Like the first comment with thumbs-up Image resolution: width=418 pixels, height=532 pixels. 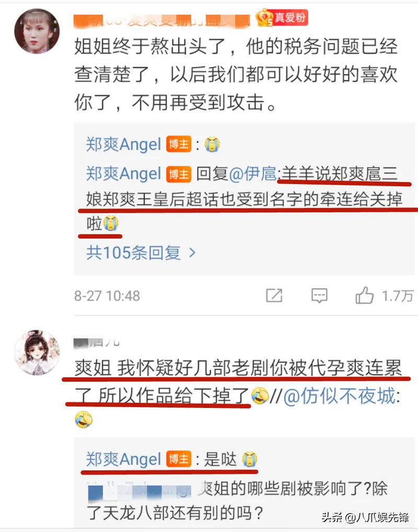point(364,295)
